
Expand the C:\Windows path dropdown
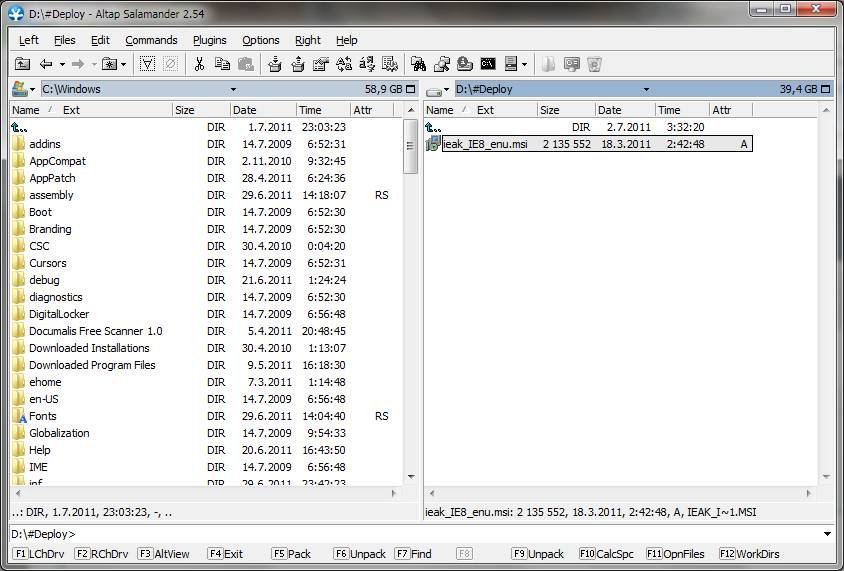coord(233,89)
